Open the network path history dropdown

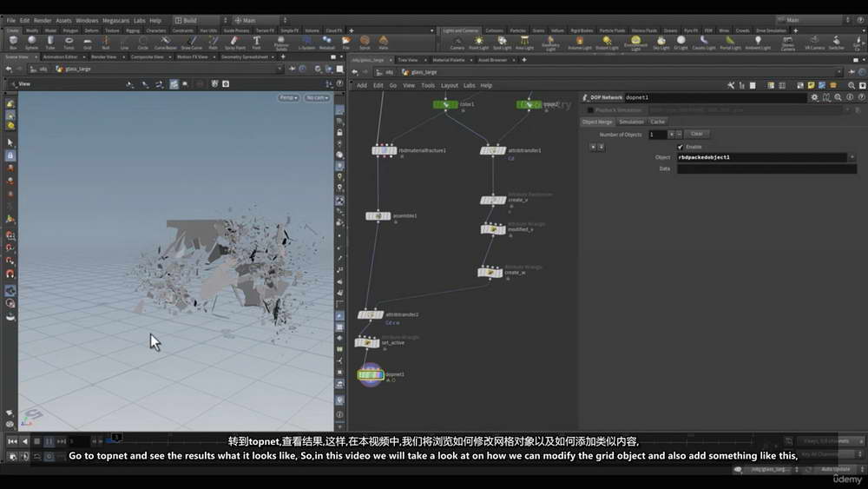pyautogui.click(x=839, y=72)
